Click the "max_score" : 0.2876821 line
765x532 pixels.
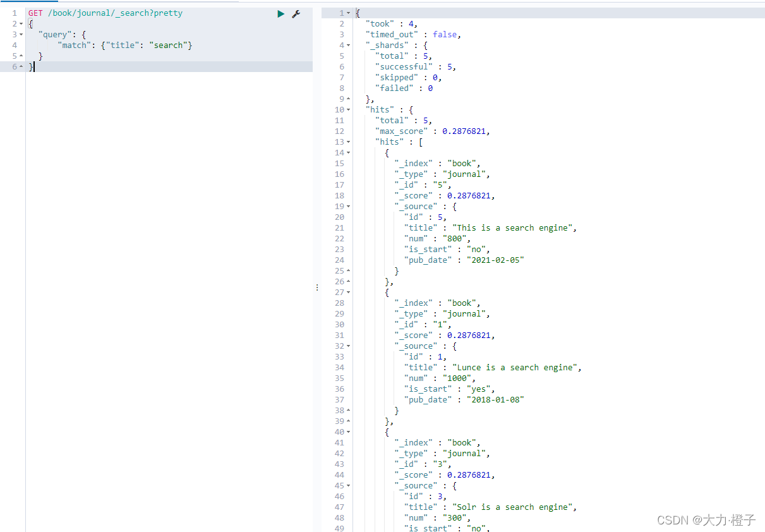433,131
